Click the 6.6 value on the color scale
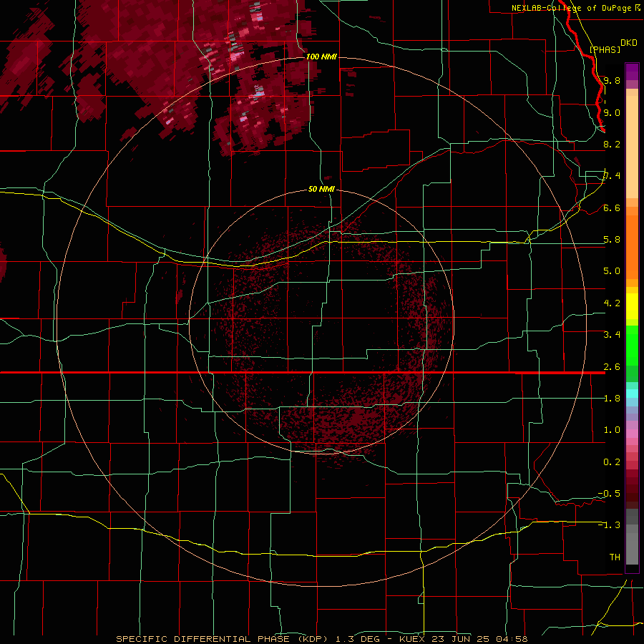The image size is (644, 644). click(612, 208)
